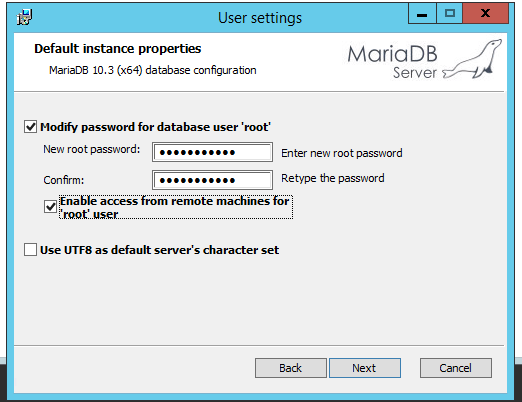Go to the Next installer step
This screenshot has height=402, width=522.
[365, 368]
